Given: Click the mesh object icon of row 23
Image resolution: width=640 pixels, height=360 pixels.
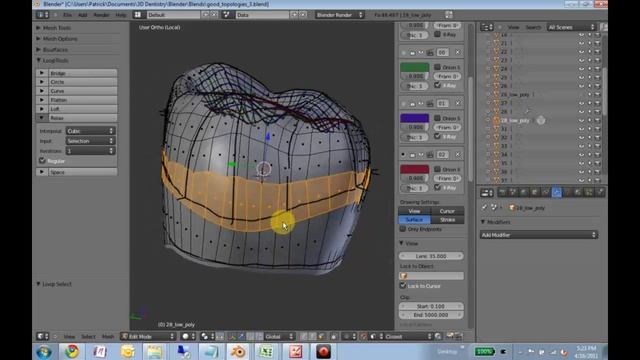Looking at the screenshot, I should (496, 60).
